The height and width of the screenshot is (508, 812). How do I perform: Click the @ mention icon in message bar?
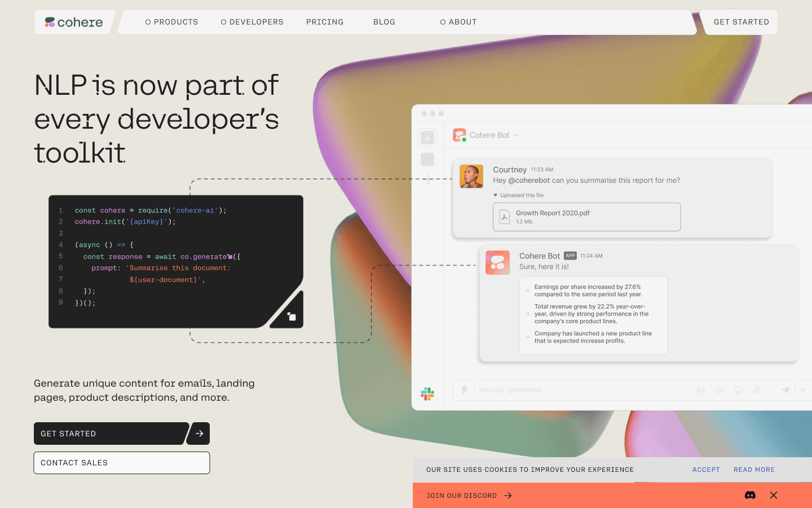[x=720, y=390]
